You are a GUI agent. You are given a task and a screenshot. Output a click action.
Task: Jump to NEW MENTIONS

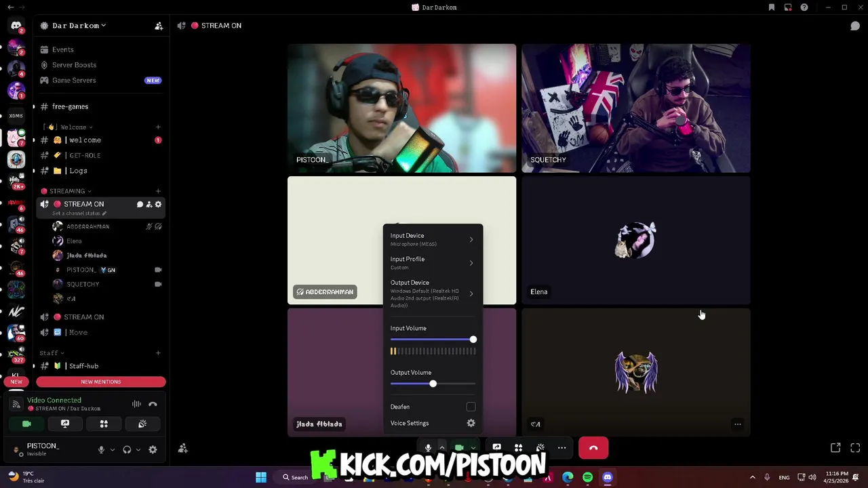(x=101, y=382)
